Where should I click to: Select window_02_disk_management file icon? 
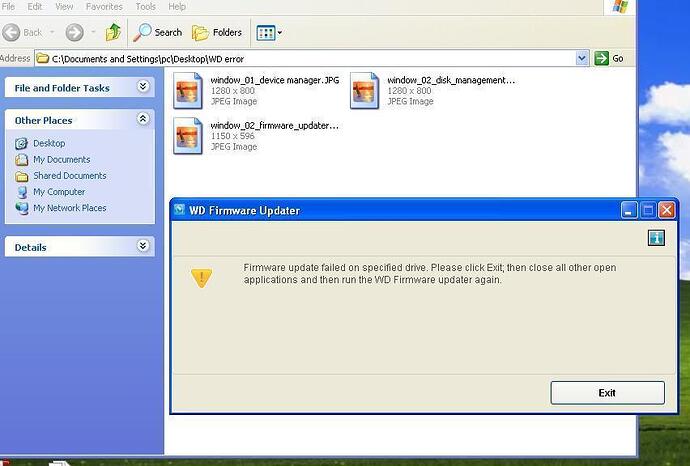coord(364,90)
